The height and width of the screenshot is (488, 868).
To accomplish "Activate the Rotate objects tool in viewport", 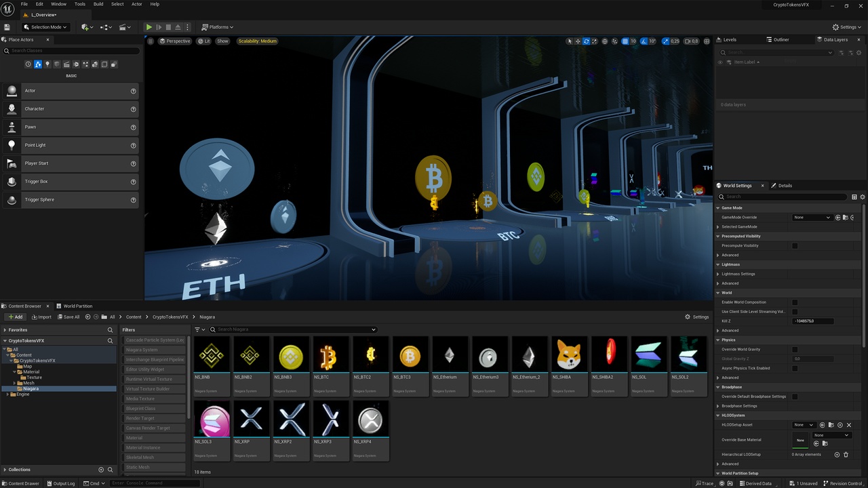I will point(586,41).
